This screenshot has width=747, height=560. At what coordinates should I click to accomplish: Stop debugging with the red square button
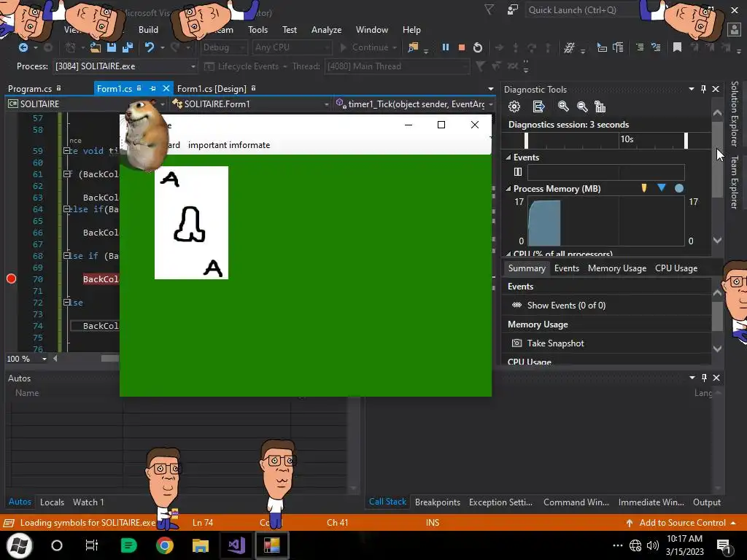461,47
